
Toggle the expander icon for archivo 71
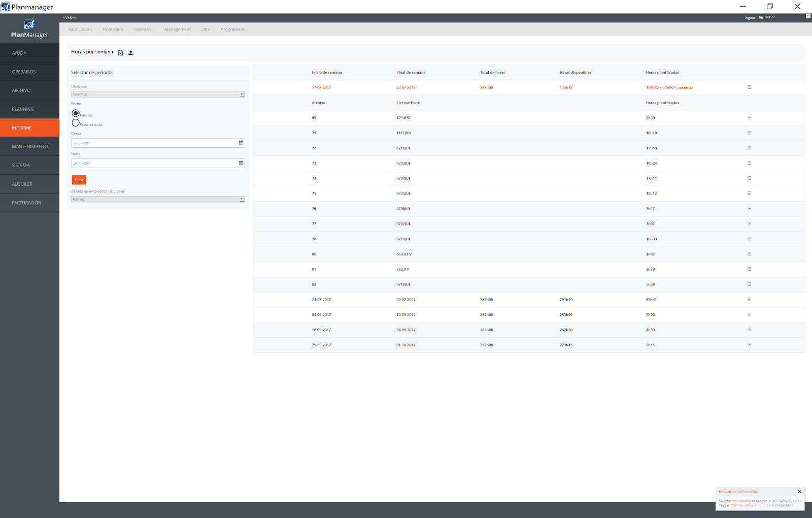[750, 133]
